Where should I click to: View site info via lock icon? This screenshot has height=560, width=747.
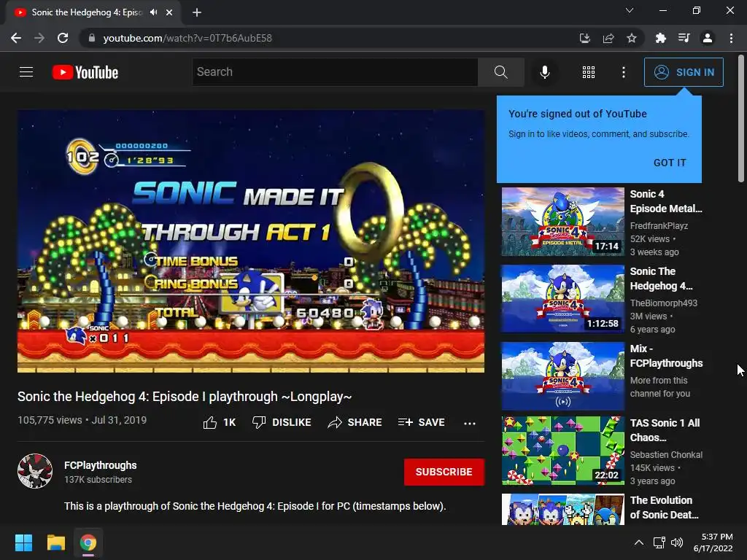point(92,38)
